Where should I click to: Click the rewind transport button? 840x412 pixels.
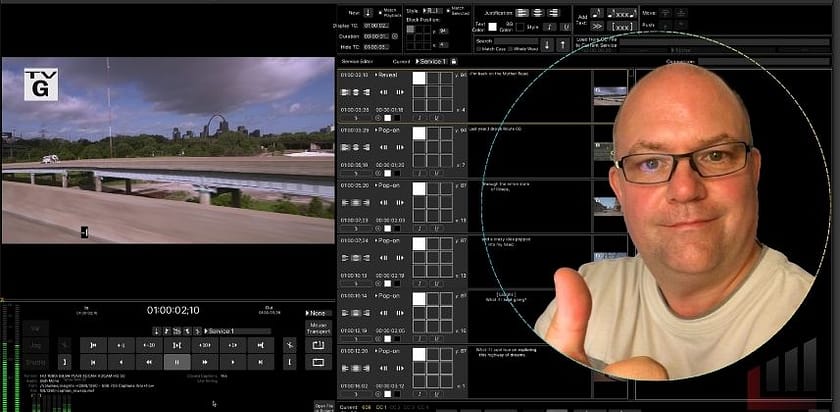click(149, 362)
